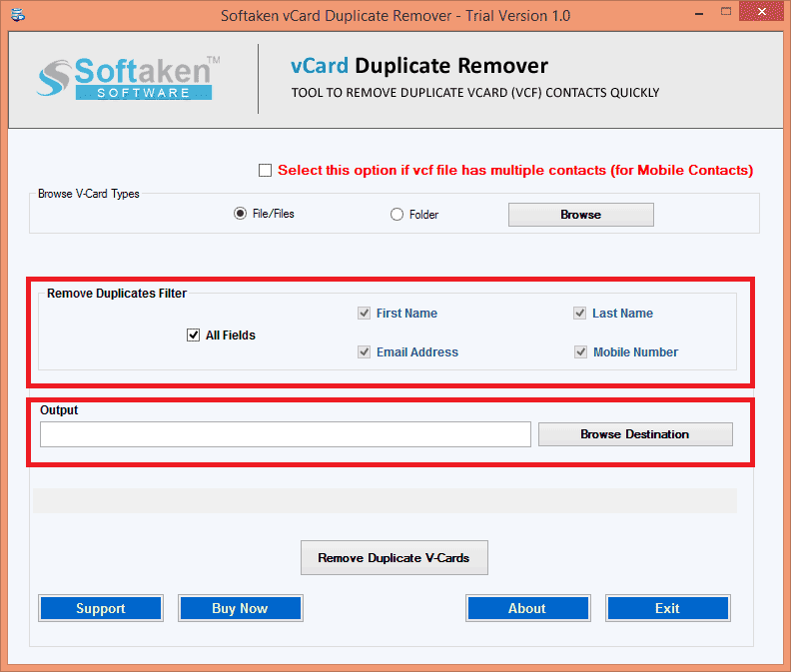Select the Folder radio button
This screenshot has height=672, width=791.
tap(397, 215)
